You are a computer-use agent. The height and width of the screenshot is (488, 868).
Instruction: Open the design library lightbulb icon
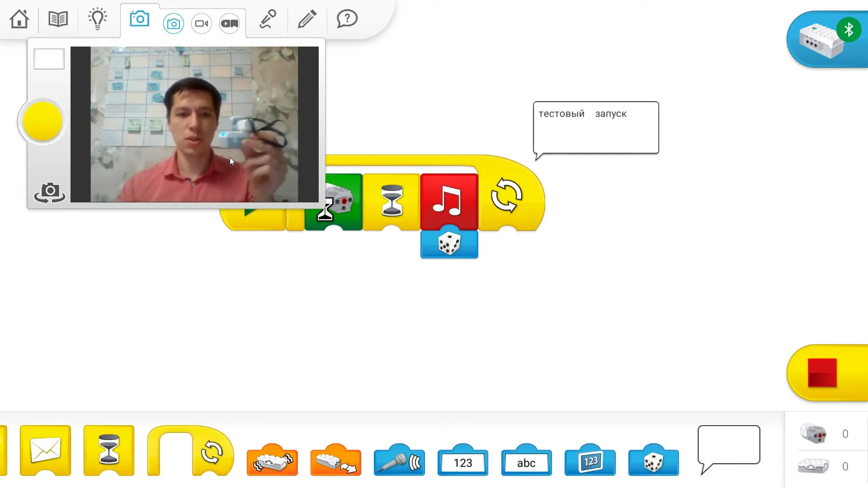coord(97,19)
